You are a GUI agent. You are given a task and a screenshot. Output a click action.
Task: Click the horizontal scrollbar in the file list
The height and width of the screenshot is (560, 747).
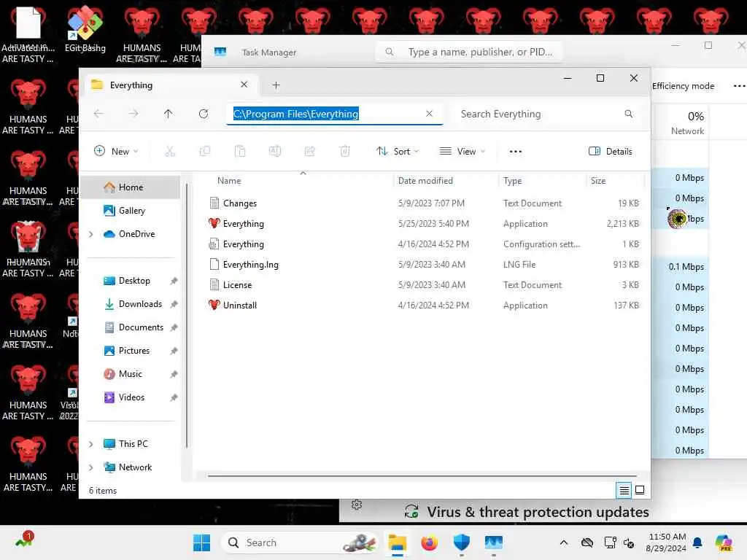(x=422, y=475)
